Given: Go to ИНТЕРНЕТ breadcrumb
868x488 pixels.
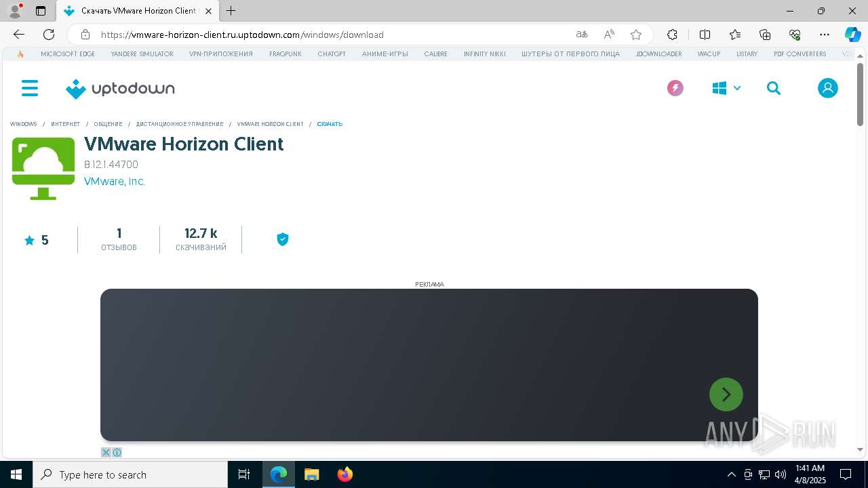Looking at the screenshot, I should click(x=66, y=124).
